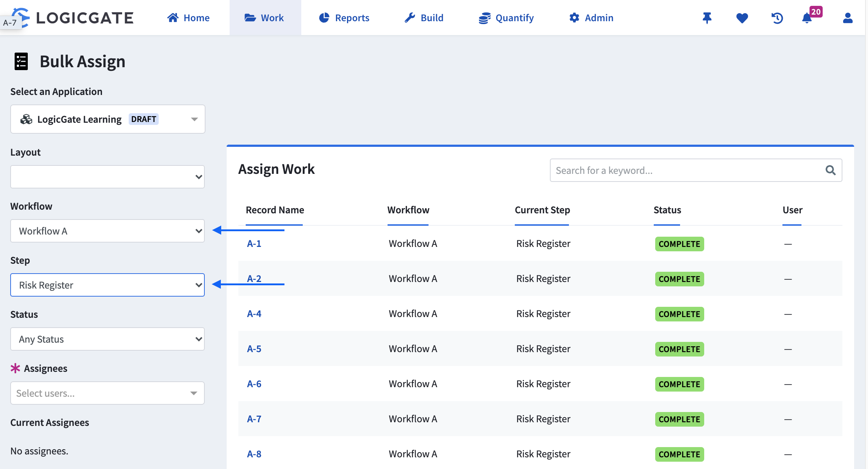
Task: Click the LogicGate Learning cubes icon
Action: point(26,119)
